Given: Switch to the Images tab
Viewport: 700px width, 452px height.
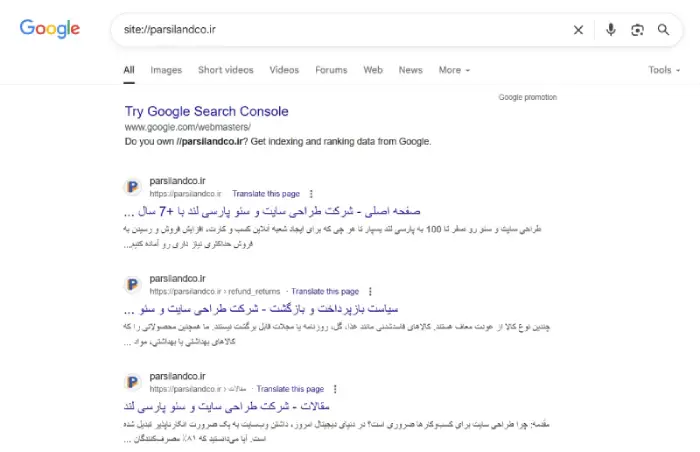Looking at the screenshot, I should tap(166, 70).
